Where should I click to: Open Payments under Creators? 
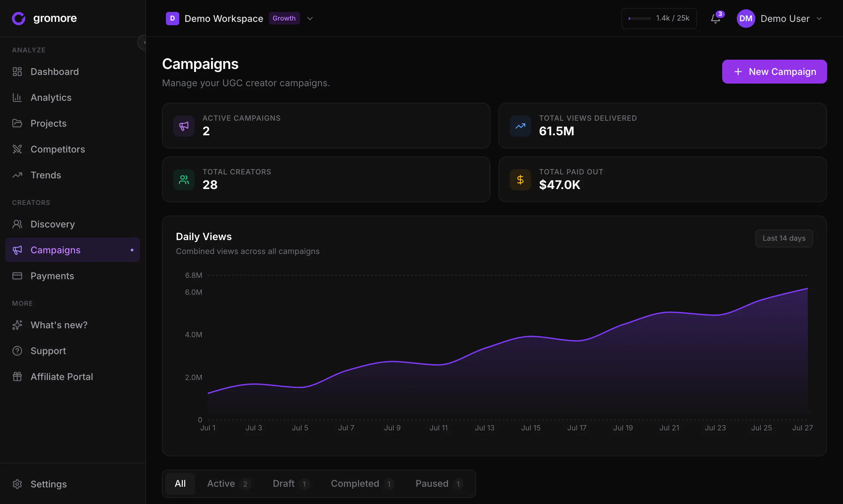pyautogui.click(x=73, y=276)
